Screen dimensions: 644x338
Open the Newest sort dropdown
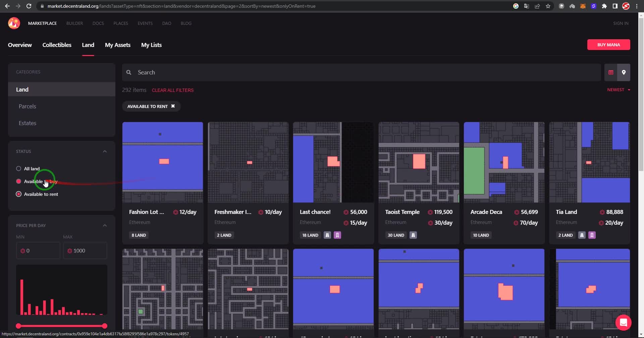click(618, 90)
